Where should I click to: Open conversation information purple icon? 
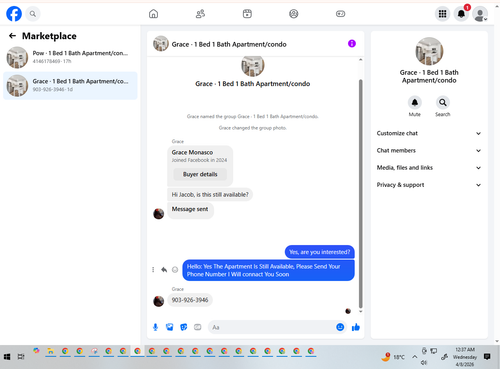pos(352,44)
